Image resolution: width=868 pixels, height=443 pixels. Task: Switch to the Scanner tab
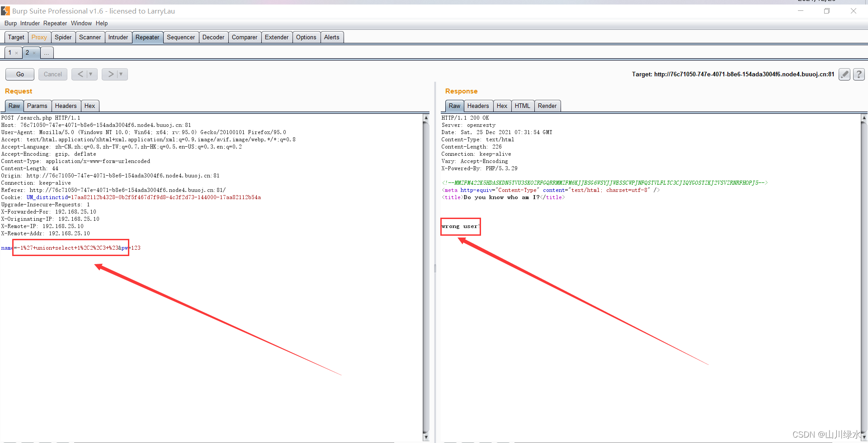click(x=90, y=37)
